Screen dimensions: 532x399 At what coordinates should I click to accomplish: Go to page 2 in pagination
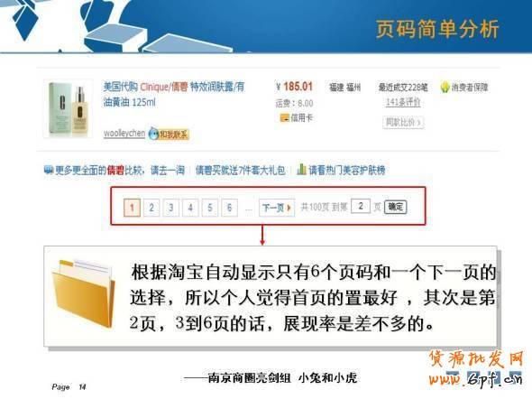151,208
